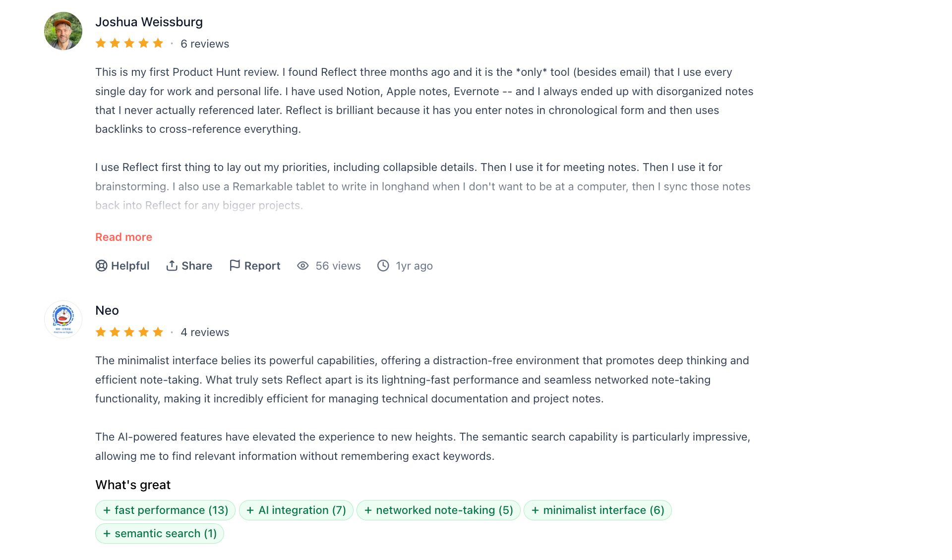This screenshot has width=952, height=560.
Task: Click the Report flag icon
Action: (236, 266)
